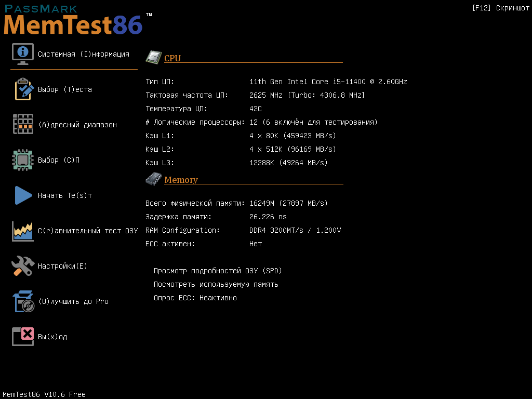Image resolution: width=532 pixels, height=399 pixels.
Task: Select the "Выбор (Т)еста" menu item
Action: (65, 89)
